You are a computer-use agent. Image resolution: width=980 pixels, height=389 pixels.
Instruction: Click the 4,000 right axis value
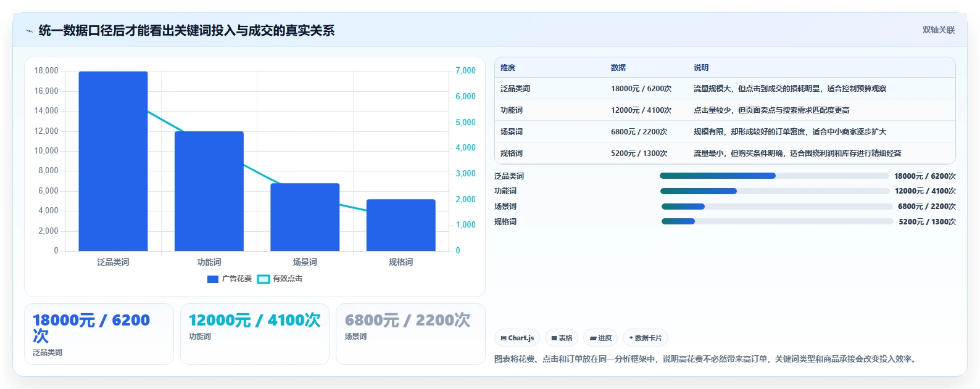click(x=466, y=148)
